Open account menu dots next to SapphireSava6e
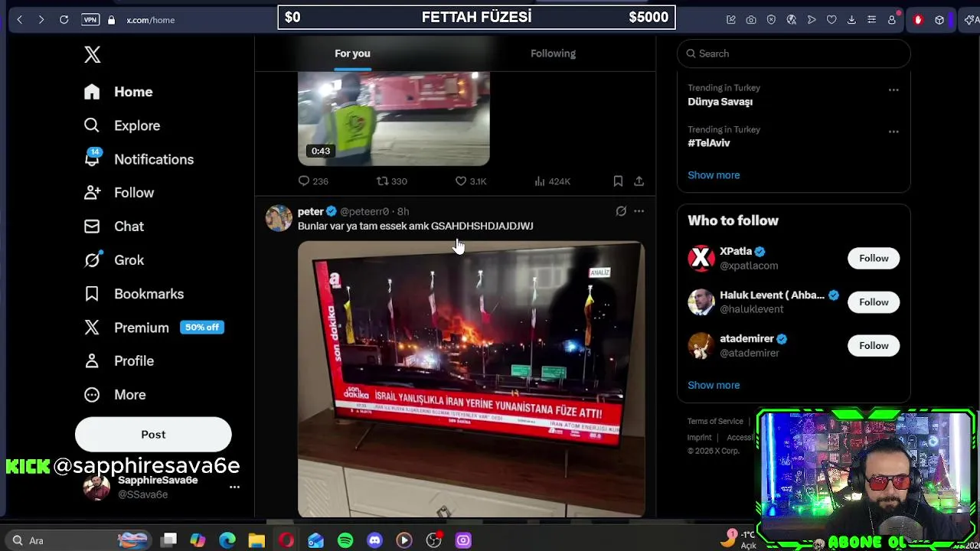980x551 pixels. pos(234,487)
